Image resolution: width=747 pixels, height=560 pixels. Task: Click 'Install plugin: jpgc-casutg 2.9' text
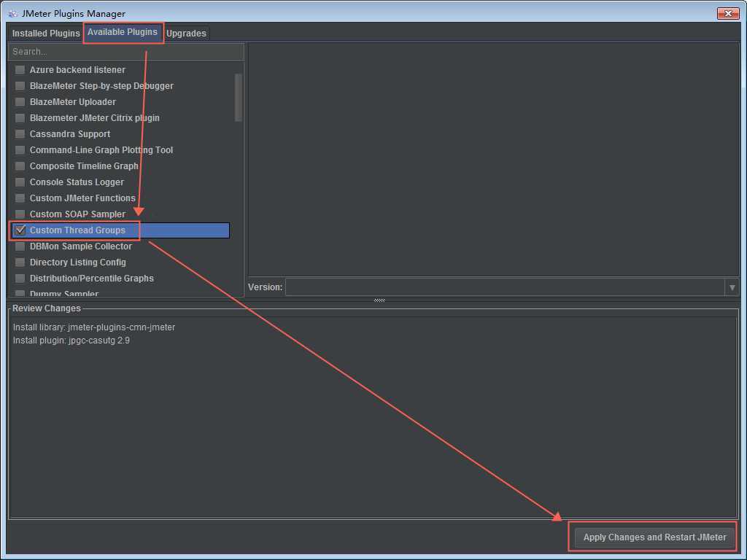pyautogui.click(x=71, y=341)
